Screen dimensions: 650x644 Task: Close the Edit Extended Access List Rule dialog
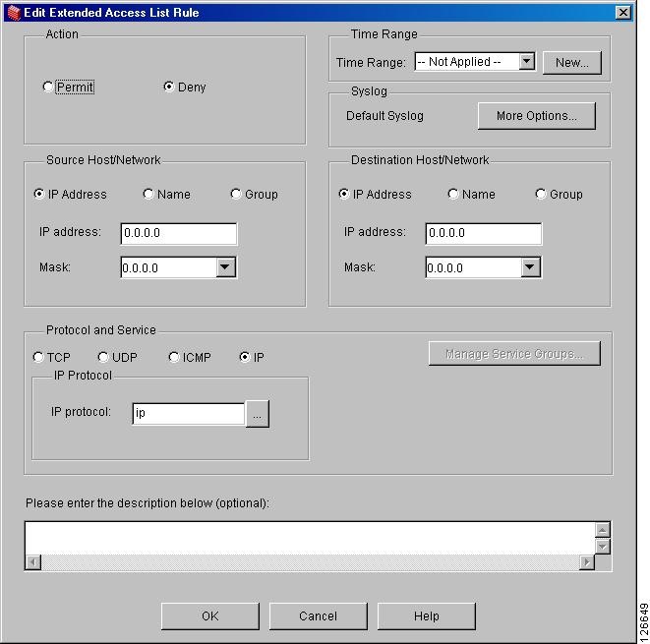tap(623, 13)
